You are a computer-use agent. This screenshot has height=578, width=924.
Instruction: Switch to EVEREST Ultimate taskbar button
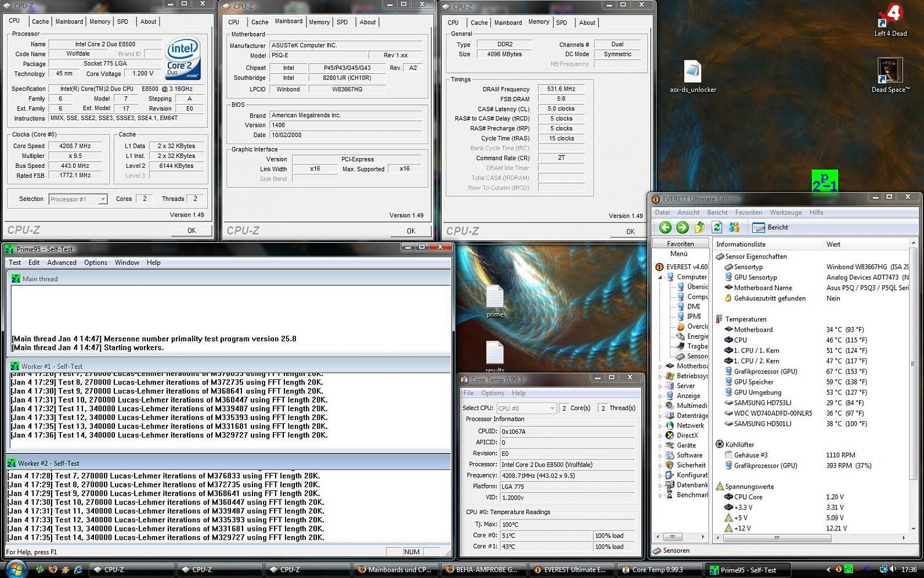point(571,570)
